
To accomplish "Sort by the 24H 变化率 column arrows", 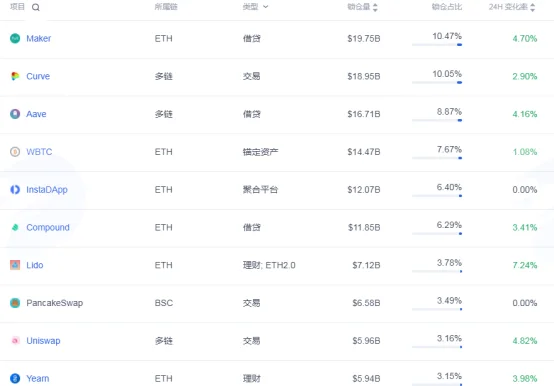I will coord(532,7).
